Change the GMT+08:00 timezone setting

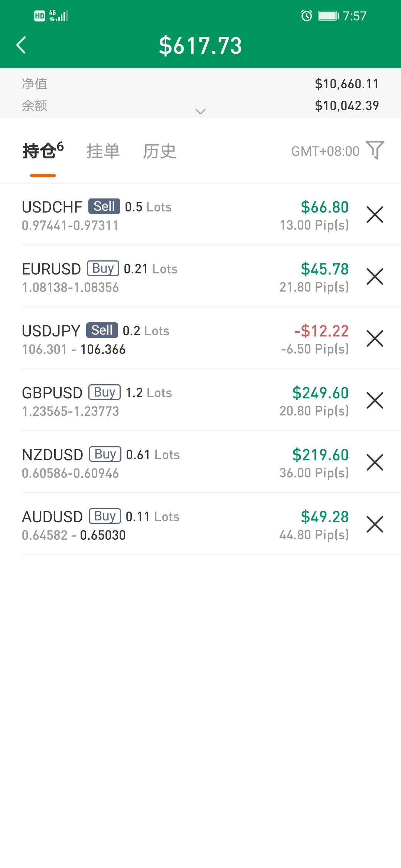click(325, 151)
